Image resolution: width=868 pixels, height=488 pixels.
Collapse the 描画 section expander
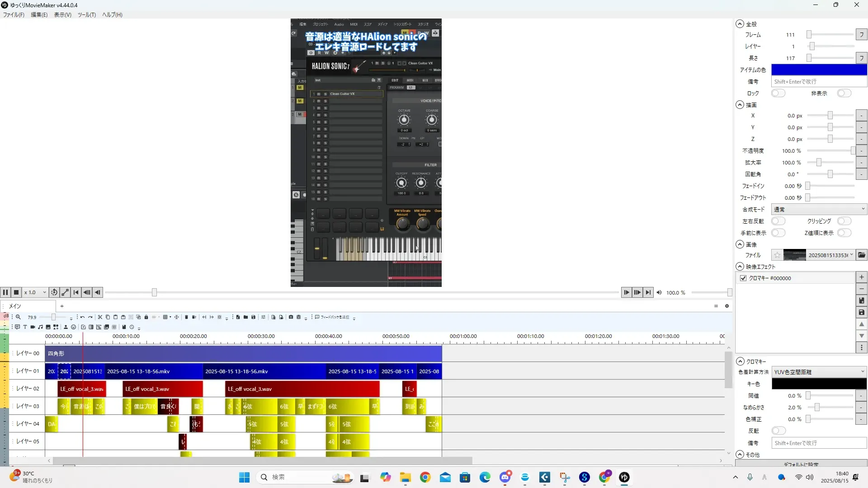tap(740, 105)
